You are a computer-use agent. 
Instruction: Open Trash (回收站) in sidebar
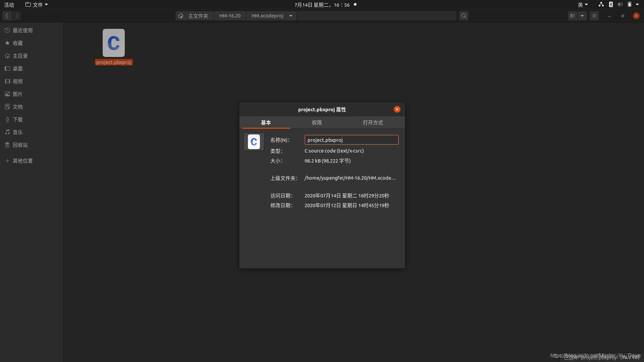coord(32,145)
